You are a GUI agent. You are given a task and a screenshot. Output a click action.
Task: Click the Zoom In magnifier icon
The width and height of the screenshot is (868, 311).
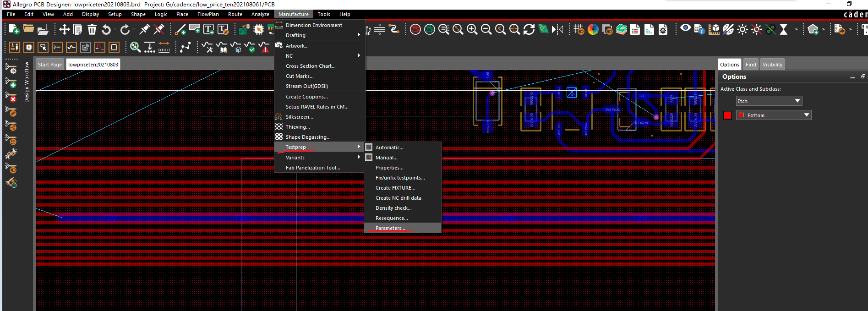pos(472,30)
